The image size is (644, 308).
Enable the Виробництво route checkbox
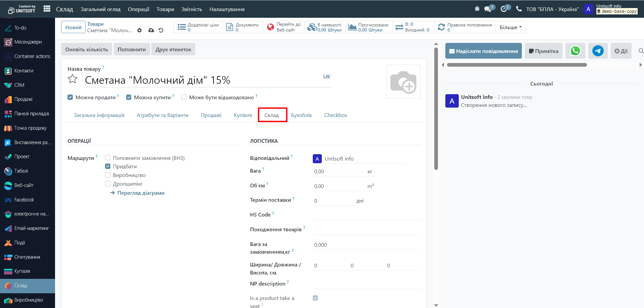pyautogui.click(x=108, y=175)
